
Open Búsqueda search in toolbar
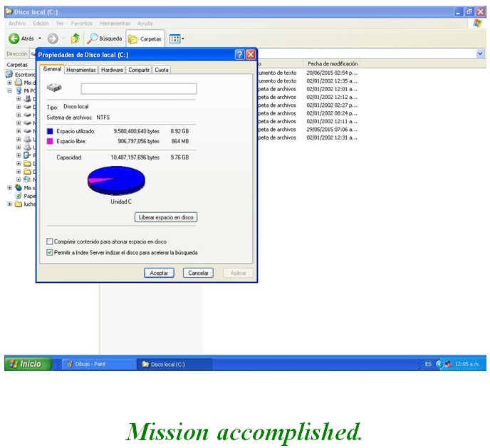pyautogui.click(x=105, y=38)
